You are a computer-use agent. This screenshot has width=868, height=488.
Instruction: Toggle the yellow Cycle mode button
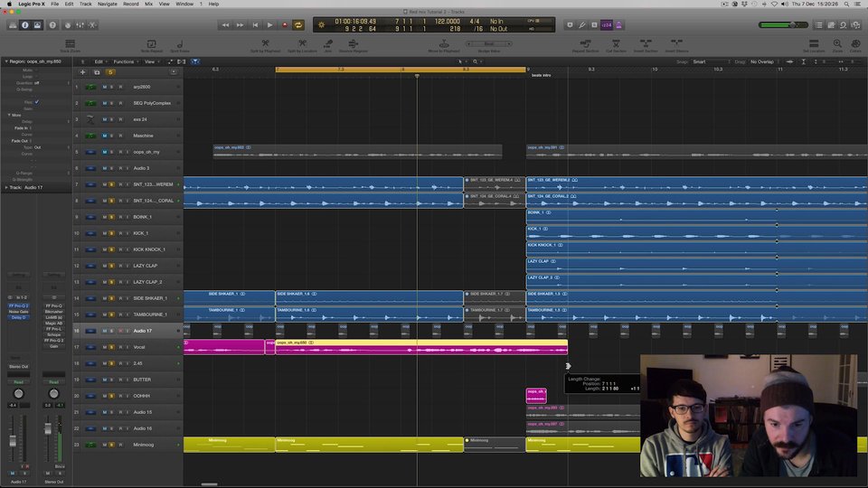298,25
